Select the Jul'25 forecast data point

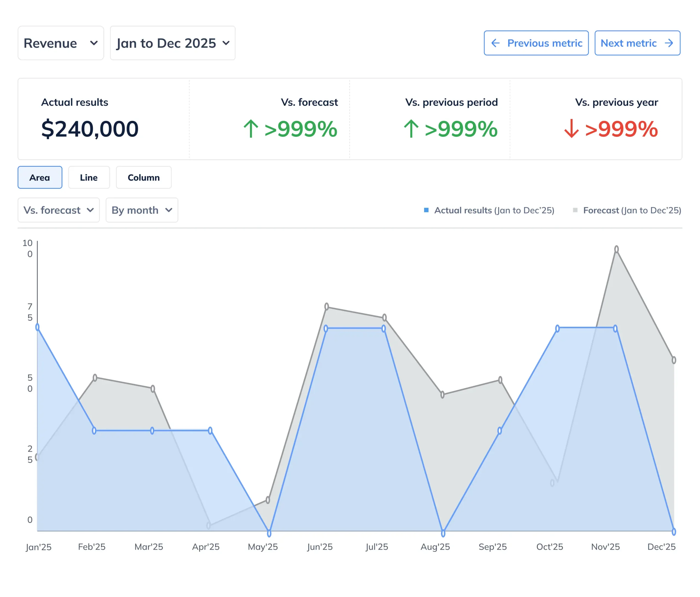(384, 318)
